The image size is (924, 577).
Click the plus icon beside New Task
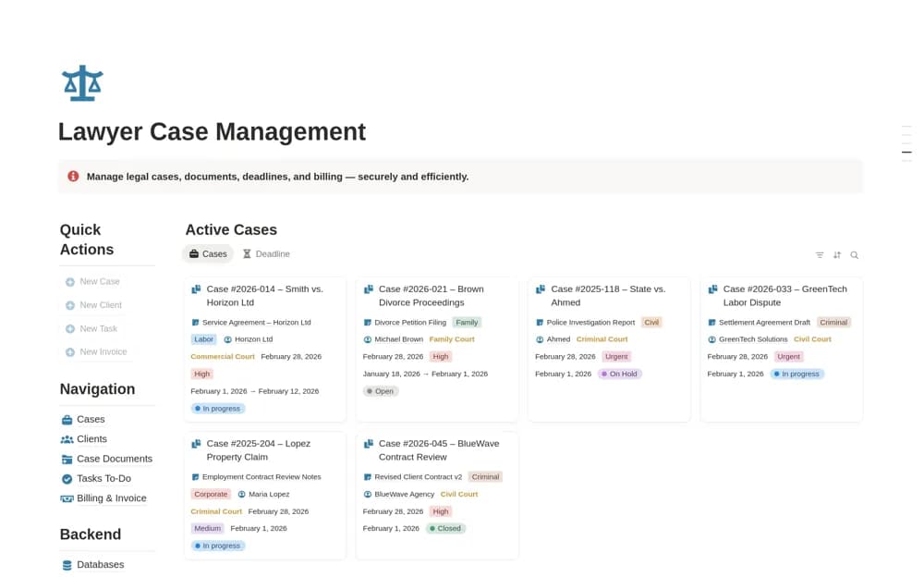click(70, 328)
